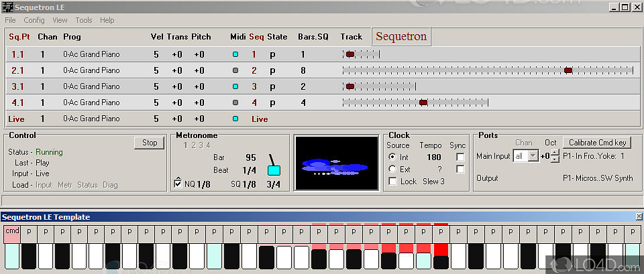Open the Config menu

(x=34, y=20)
